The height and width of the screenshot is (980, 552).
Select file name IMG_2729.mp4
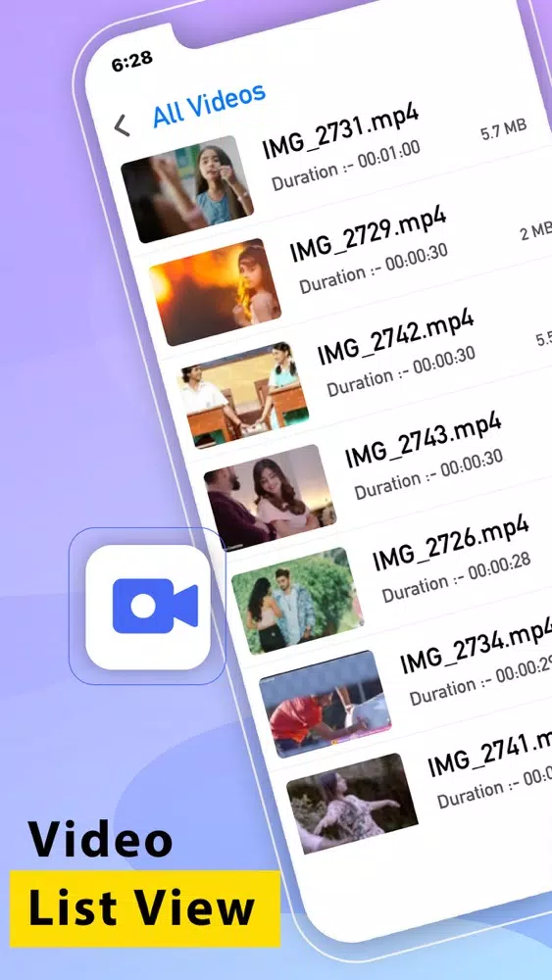click(x=368, y=235)
